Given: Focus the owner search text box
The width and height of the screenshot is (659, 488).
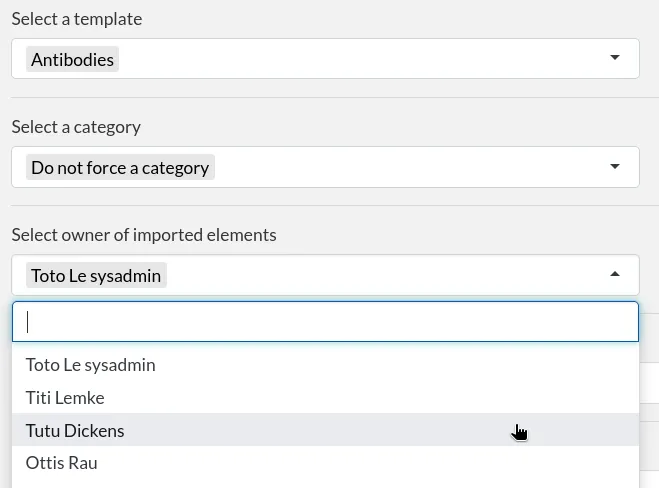Looking at the screenshot, I should (325, 322).
